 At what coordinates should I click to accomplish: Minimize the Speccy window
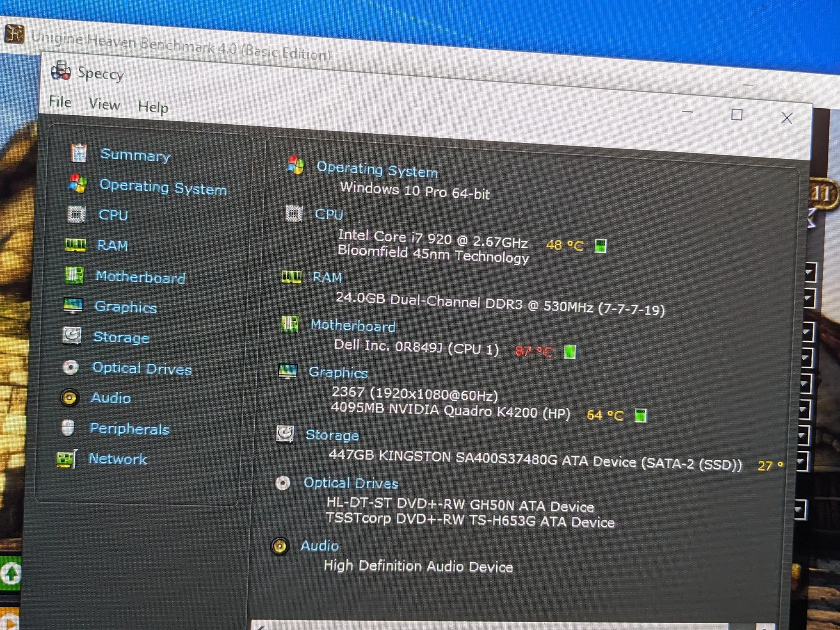click(x=687, y=111)
